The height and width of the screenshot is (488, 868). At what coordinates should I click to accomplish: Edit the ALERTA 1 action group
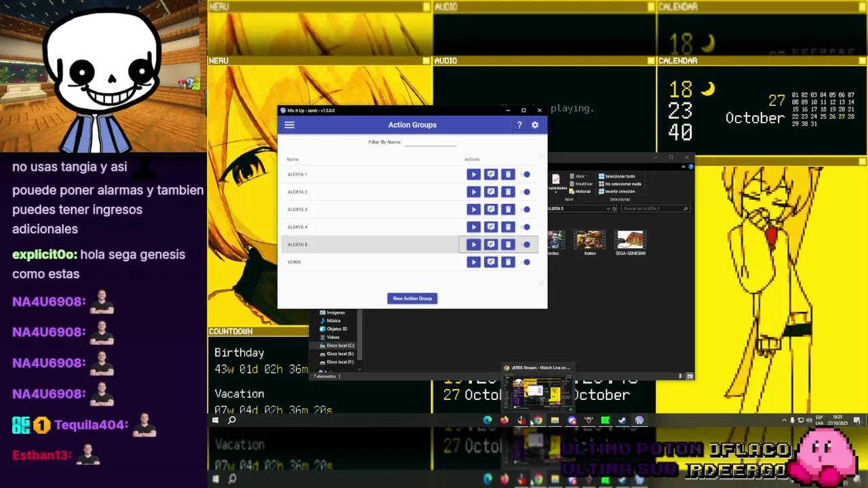click(x=491, y=174)
